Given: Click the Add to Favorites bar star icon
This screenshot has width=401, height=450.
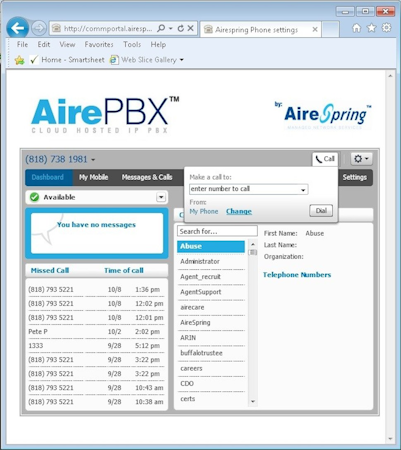Looking at the screenshot, I should tap(19, 60).
